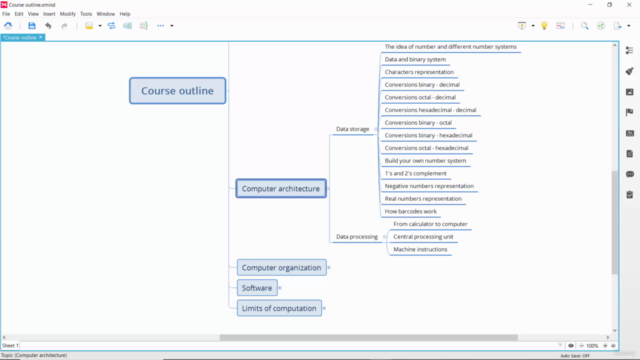Screen dimensions: 640x360
Task: Click the horizontal scrollbar thumb
Action: coord(369,338)
